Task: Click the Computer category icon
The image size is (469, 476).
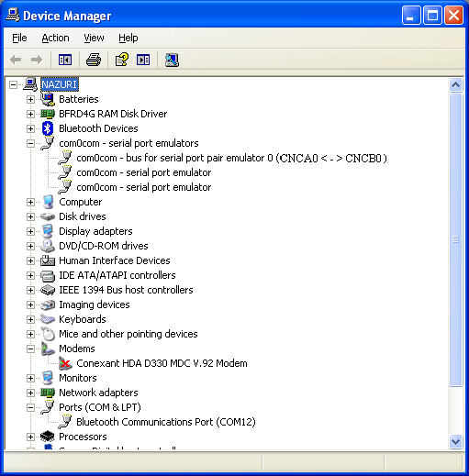Action: click(48, 202)
